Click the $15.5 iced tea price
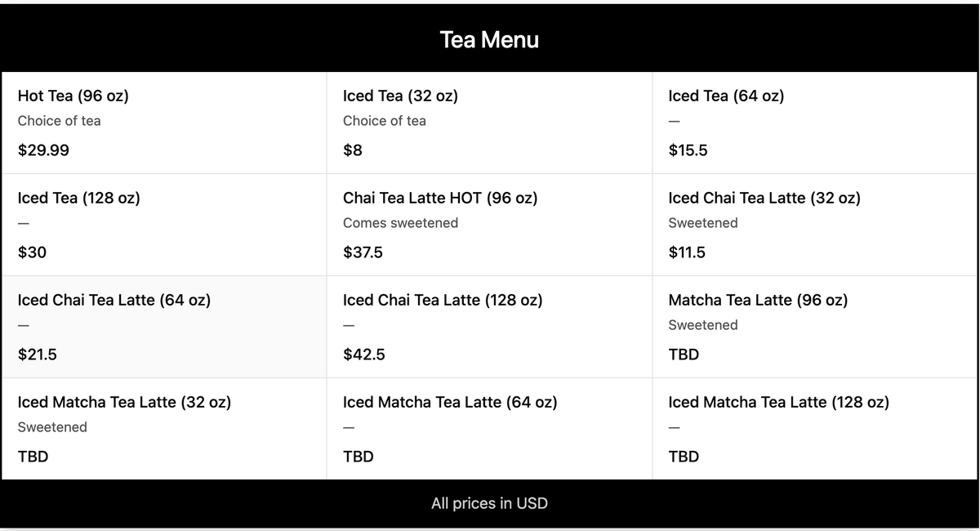The width and height of the screenshot is (980, 531). 688,150
